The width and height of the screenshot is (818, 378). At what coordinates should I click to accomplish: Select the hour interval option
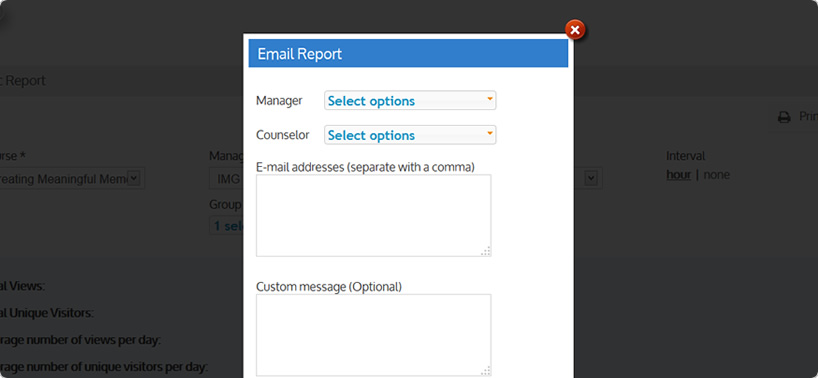pyautogui.click(x=679, y=175)
